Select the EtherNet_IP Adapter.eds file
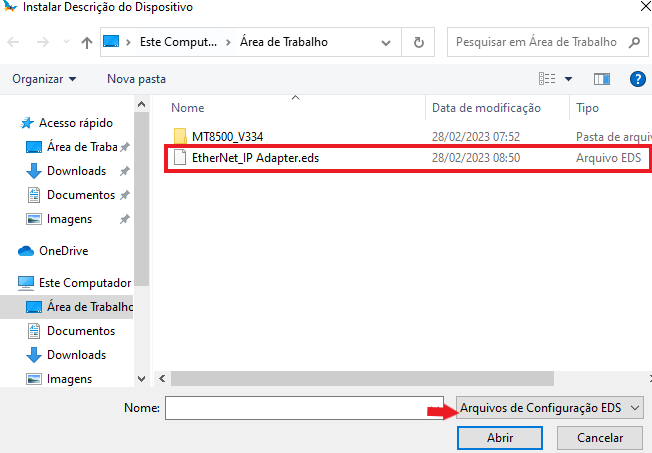652x453 pixels. tap(255, 158)
